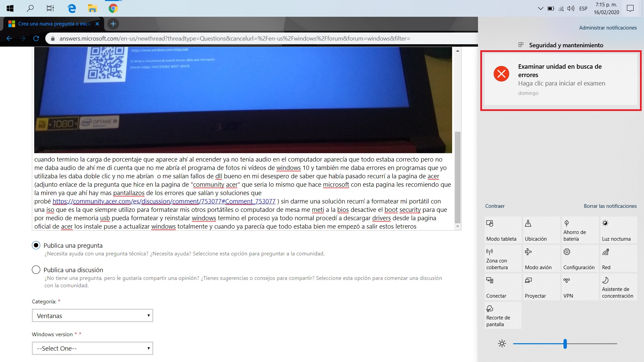This screenshot has height=362, width=644.
Task: Open Conectar quick action tile
Action: tap(503, 287)
